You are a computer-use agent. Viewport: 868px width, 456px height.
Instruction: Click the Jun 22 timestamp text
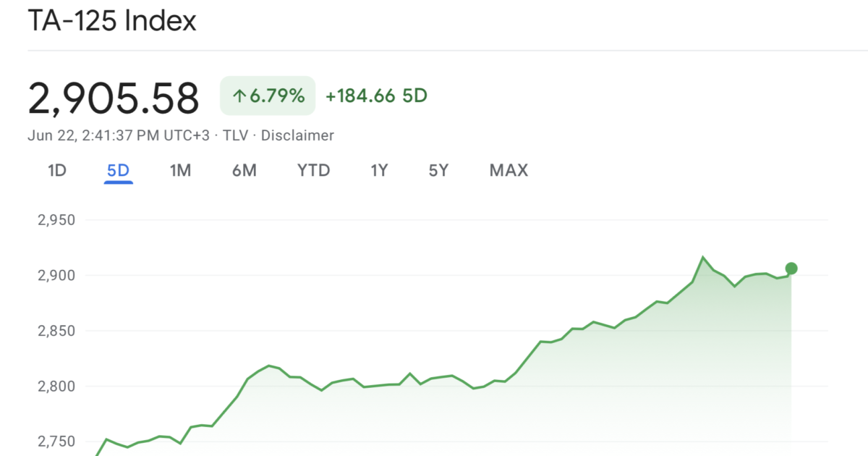click(x=121, y=135)
